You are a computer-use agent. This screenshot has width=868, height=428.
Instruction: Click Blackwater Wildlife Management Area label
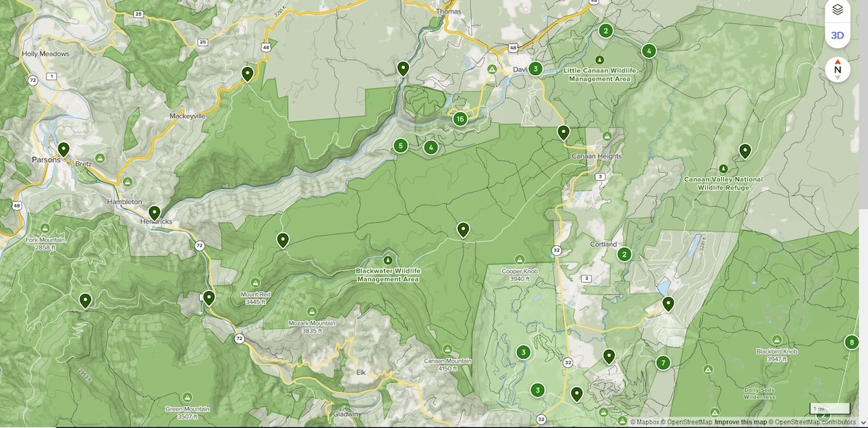(388, 275)
